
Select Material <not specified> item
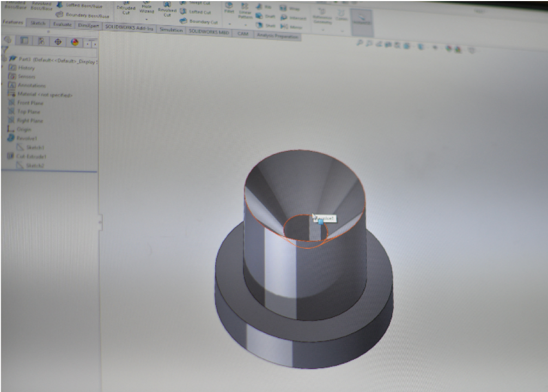[40, 94]
